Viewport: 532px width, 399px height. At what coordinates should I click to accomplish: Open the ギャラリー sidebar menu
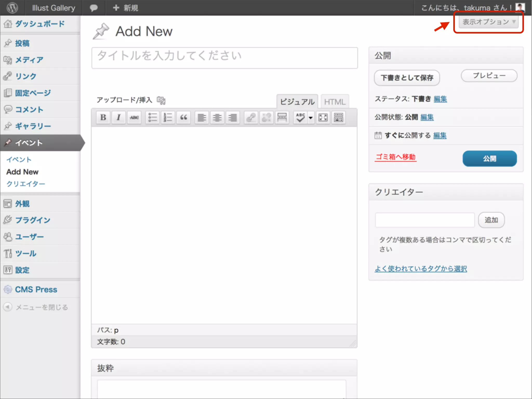pos(33,126)
